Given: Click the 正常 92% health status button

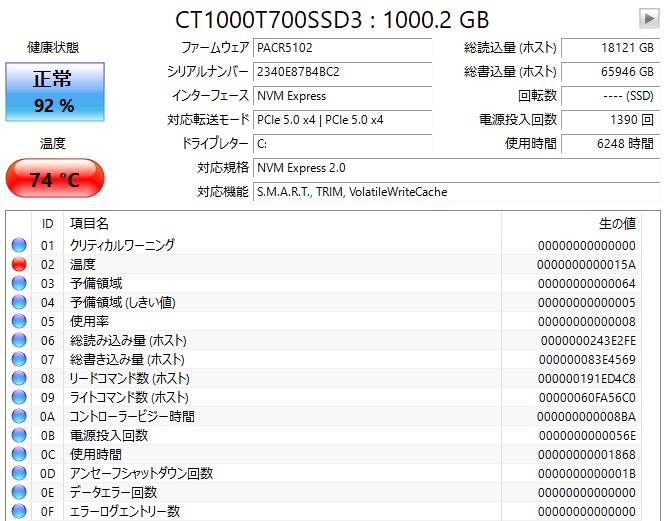Looking at the screenshot, I should pos(53,92).
